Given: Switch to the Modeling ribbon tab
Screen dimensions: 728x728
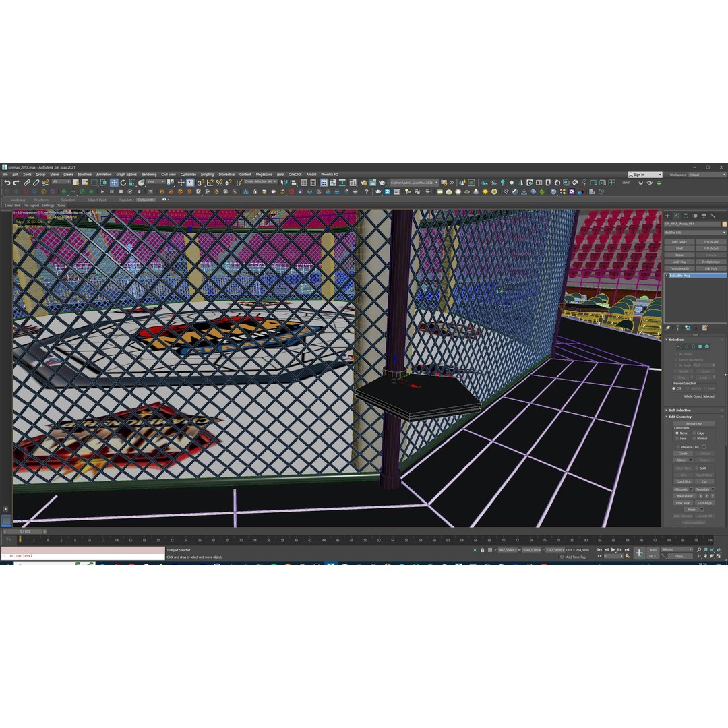Looking at the screenshot, I should (18, 200).
